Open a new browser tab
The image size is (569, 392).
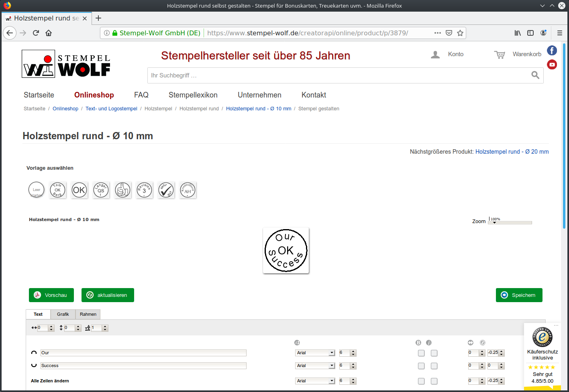[98, 18]
